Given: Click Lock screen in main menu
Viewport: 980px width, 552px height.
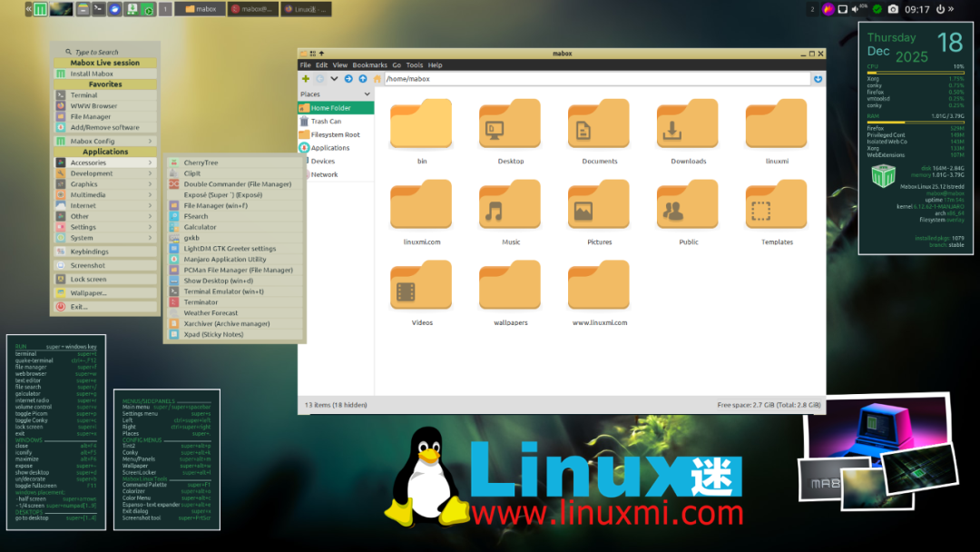Looking at the screenshot, I should coord(105,279).
